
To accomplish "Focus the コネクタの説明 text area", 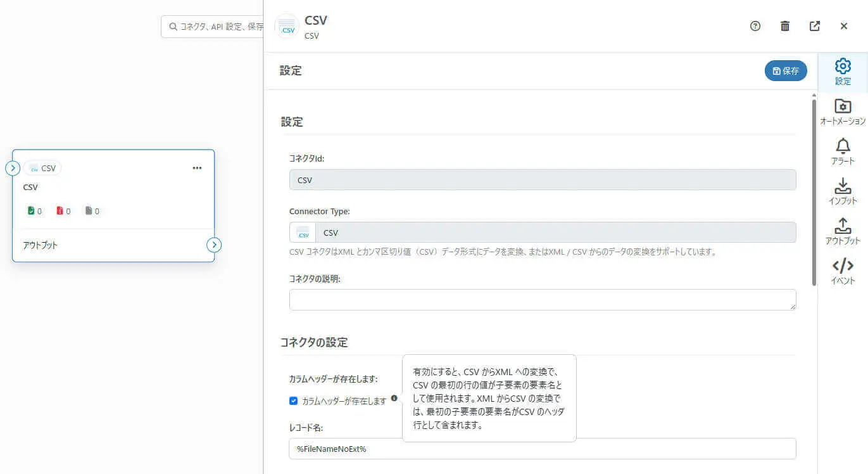I will 543,300.
